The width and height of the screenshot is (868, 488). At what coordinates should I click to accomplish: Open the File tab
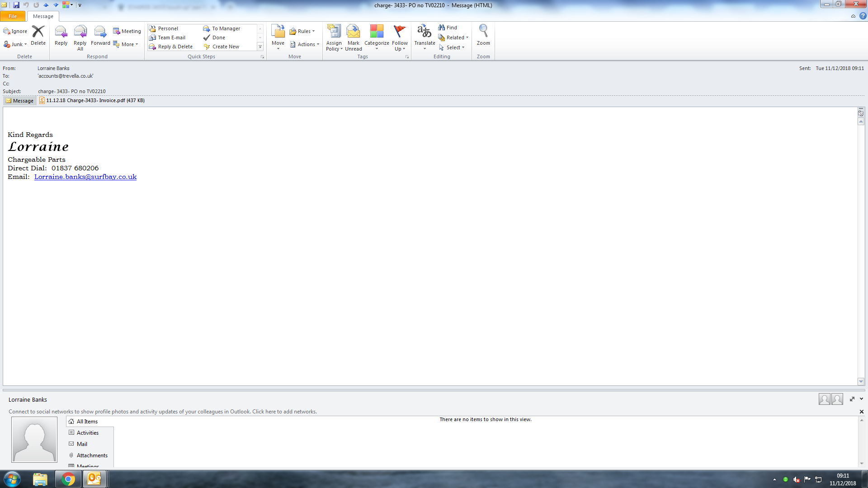pyautogui.click(x=13, y=16)
